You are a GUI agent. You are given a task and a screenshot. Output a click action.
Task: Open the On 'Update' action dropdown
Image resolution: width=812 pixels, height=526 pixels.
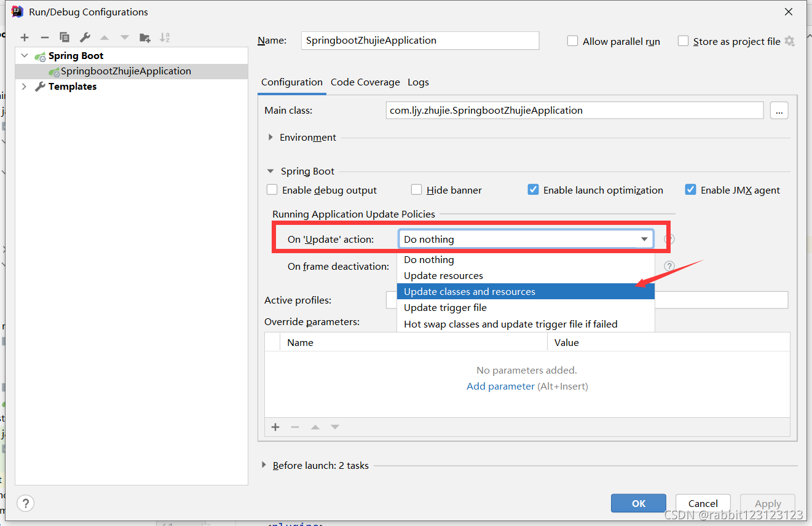(526, 239)
